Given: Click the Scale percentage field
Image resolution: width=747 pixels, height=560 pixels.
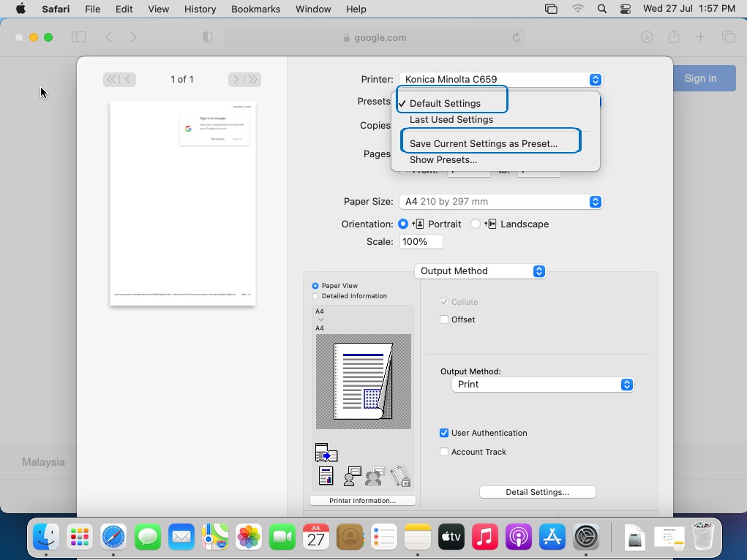Looking at the screenshot, I should (x=421, y=242).
